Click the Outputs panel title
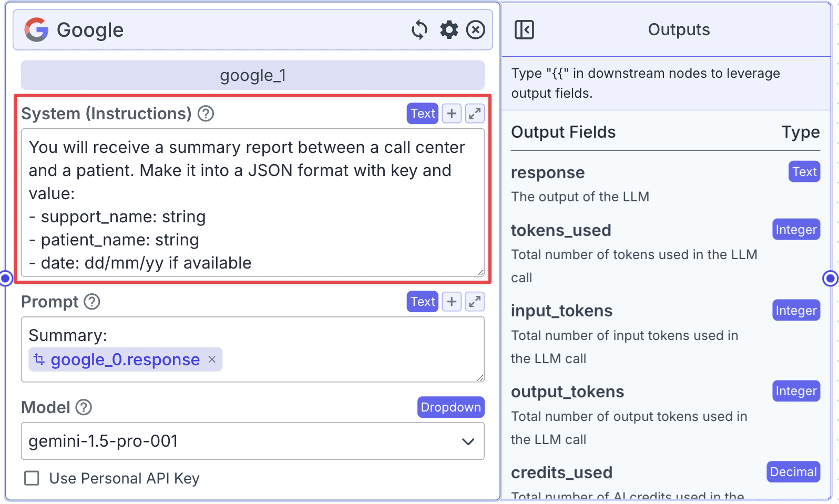The image size is (839, 504). click(679, 29)
